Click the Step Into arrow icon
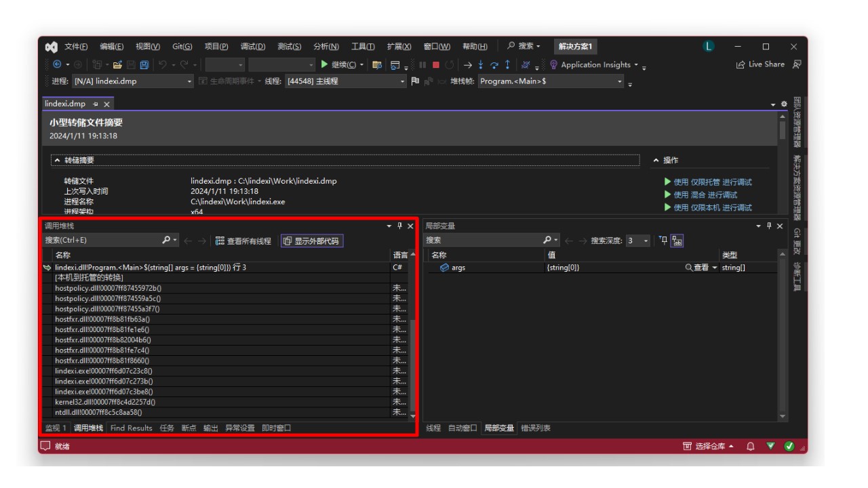Screen dimensions: 868x488 tap(481, 65)
